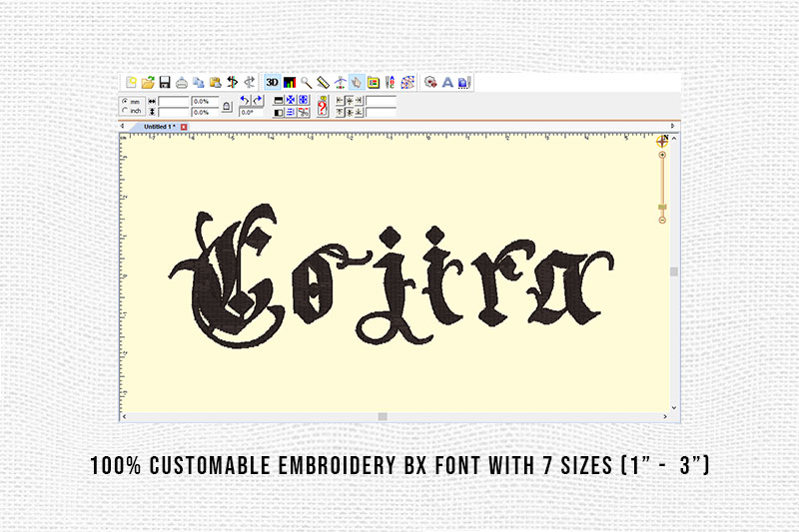Save the design with the floppy disk icon

pos(165,82)
